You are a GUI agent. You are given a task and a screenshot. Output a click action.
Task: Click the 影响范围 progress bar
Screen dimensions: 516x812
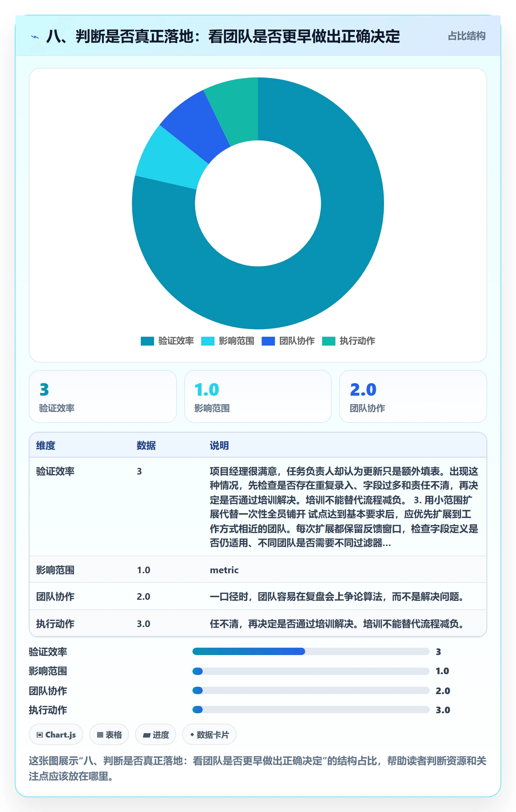point(311,671)
